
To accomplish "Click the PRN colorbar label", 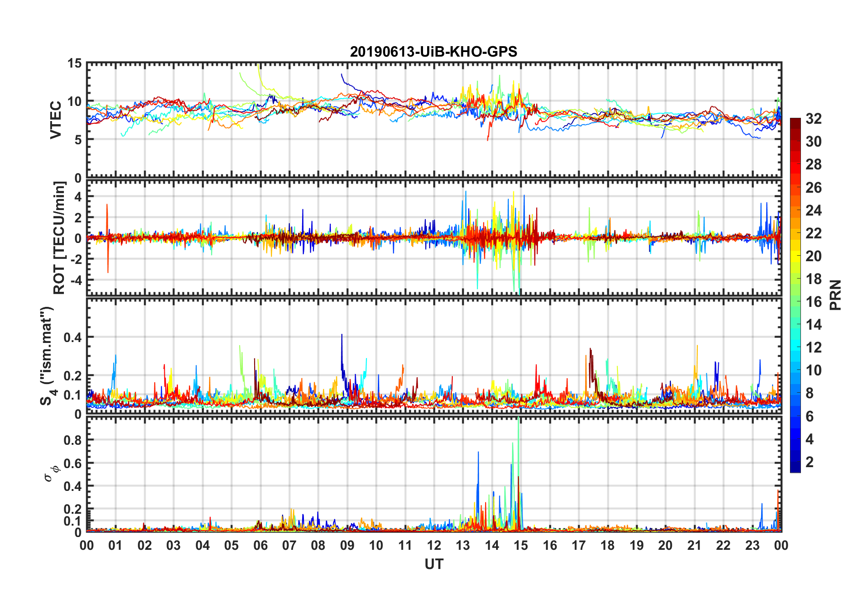I will tap(835, 295).
